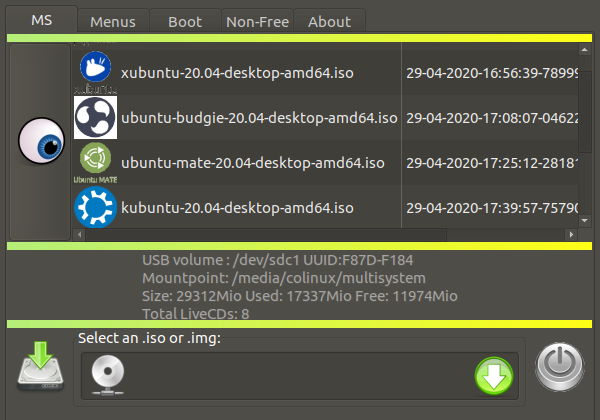Click the power quit button
The width and height of the screenshot is (600, 420).
coord(559,366)
